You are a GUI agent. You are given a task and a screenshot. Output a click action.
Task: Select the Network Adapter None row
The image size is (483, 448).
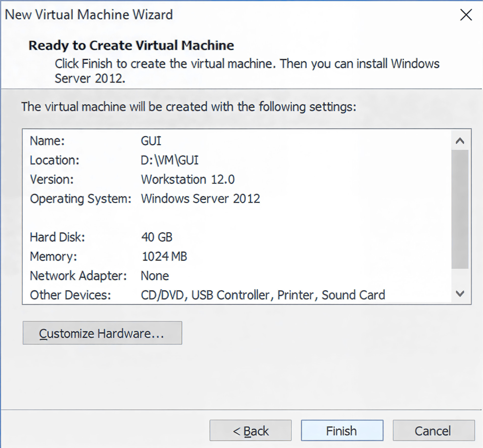pyautogui.click(x=155, y=276)
